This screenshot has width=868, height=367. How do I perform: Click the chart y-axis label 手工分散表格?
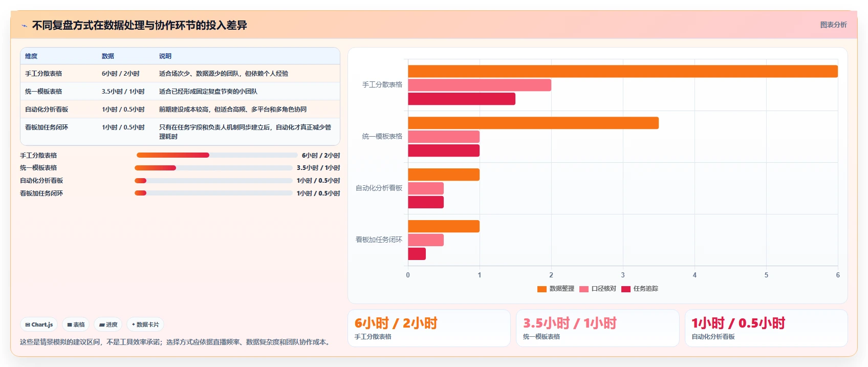(382, 85)
